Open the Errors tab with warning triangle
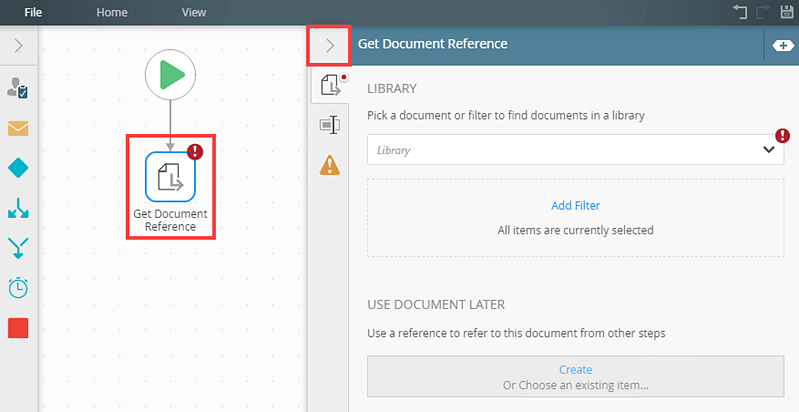The height and width of the screenshot is (412, 799). [330, 165]
